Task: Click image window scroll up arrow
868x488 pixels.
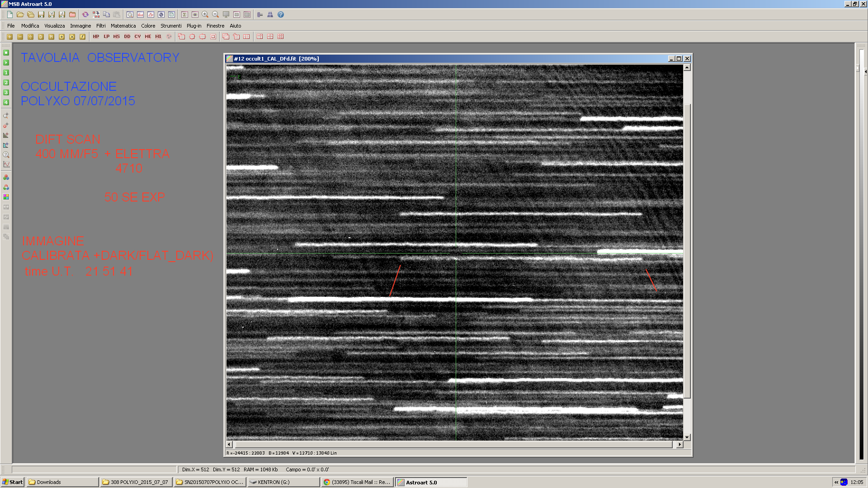Action: click(687, 67)
